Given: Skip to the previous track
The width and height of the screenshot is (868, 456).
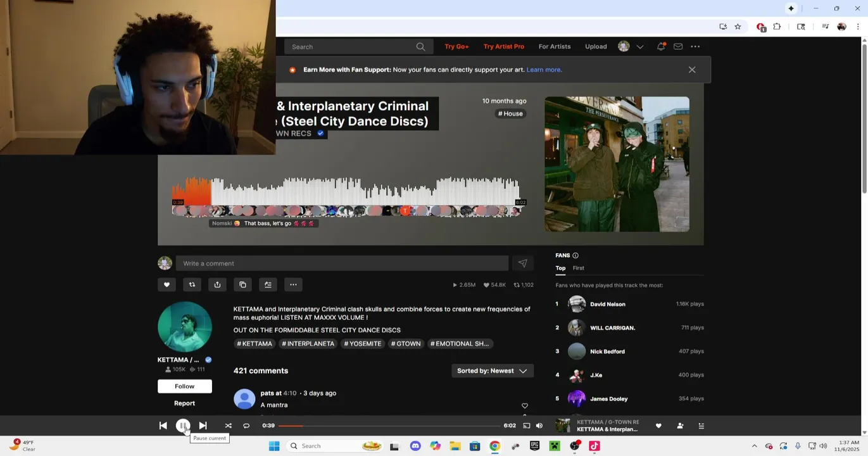Looking at the screenshot, I should (x=163, y=426).
